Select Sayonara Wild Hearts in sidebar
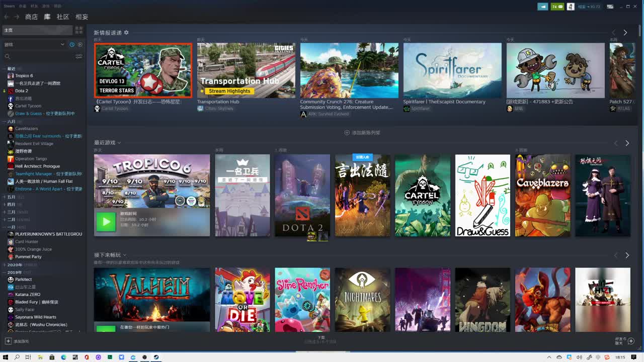644x362 pixels. tap(36, 317)
